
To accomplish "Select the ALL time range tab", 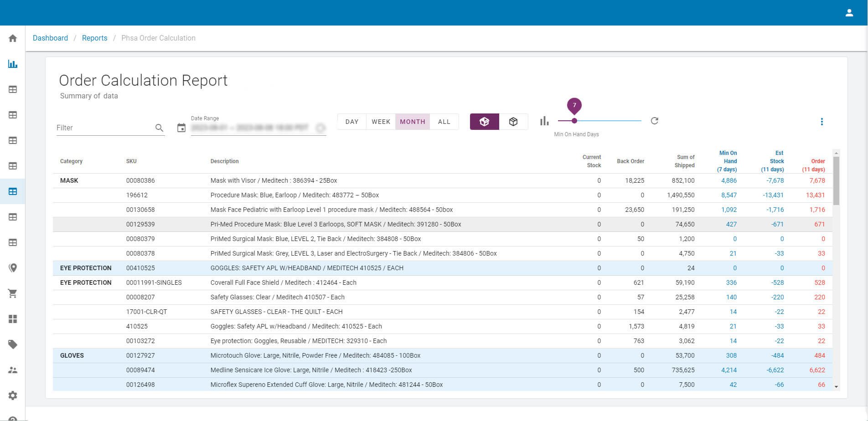I will pyautogui.click(x=444, y=122).
